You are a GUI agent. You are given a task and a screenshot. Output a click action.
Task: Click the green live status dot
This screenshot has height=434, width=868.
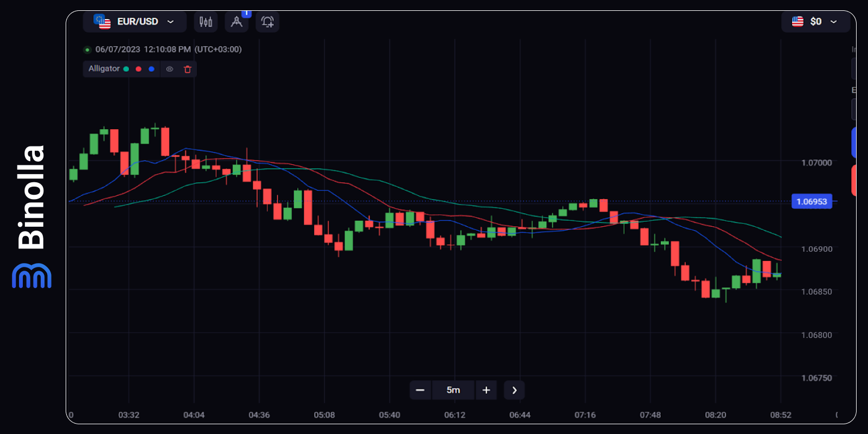coord(87,50)
